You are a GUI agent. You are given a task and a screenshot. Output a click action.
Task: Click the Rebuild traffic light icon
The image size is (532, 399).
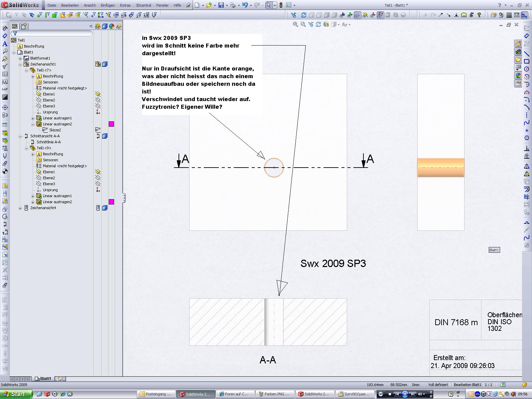pyautogui.click(x=281, y=5)
